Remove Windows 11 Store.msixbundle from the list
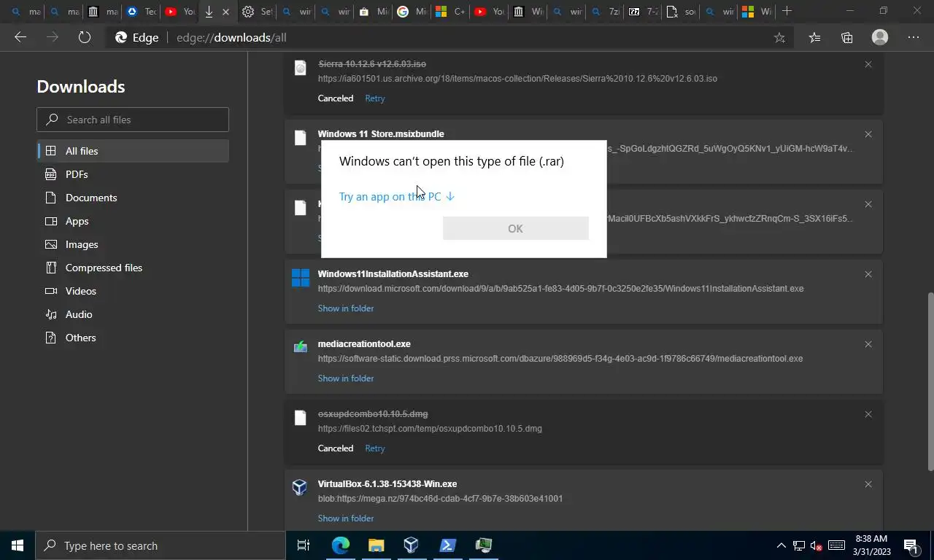The image size is (934, 560). 868,134
